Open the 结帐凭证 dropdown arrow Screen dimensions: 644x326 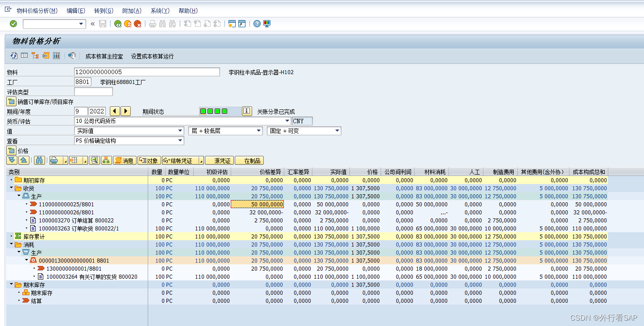201,160
